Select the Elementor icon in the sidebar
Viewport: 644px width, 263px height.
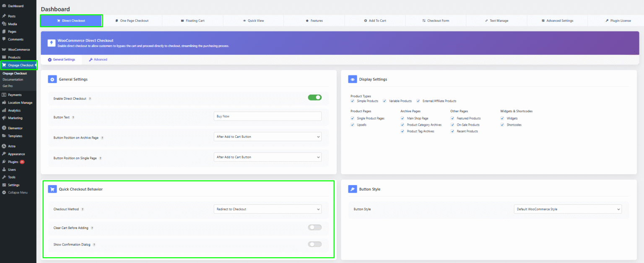pyautogui.click(x=6, y=128)
